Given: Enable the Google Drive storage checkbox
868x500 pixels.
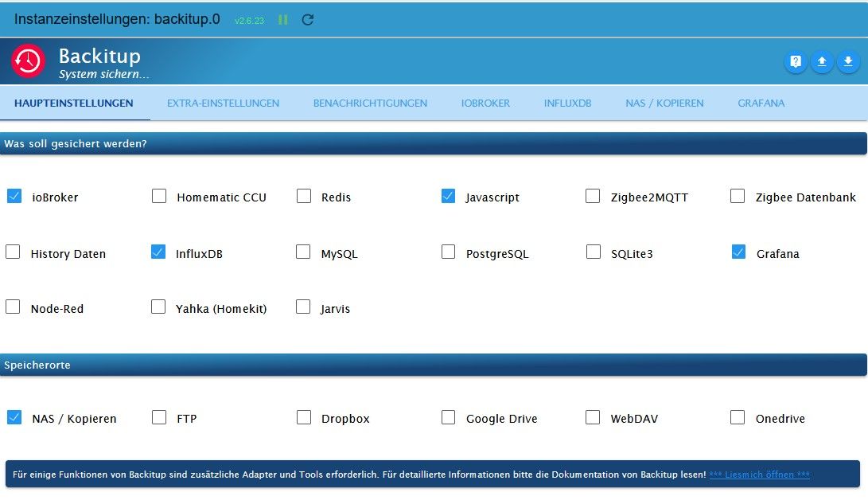Looking at the screenshot, I should coord(449,417).
